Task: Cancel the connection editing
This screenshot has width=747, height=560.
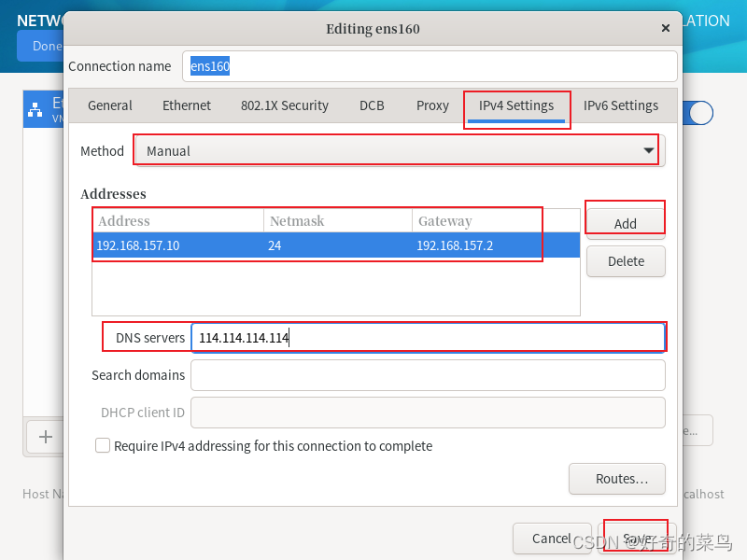Action: click(552, 539)
